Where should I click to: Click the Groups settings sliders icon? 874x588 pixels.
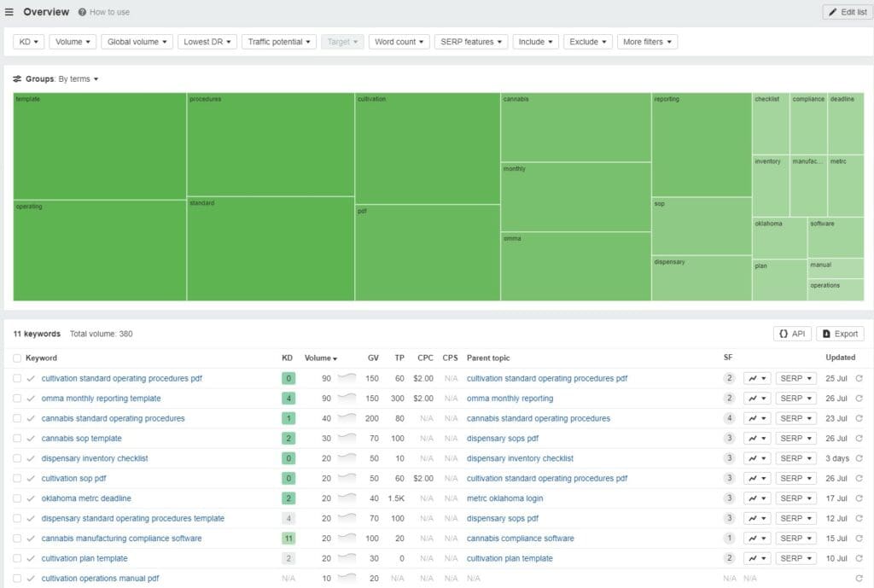click(x=17, y=79)
